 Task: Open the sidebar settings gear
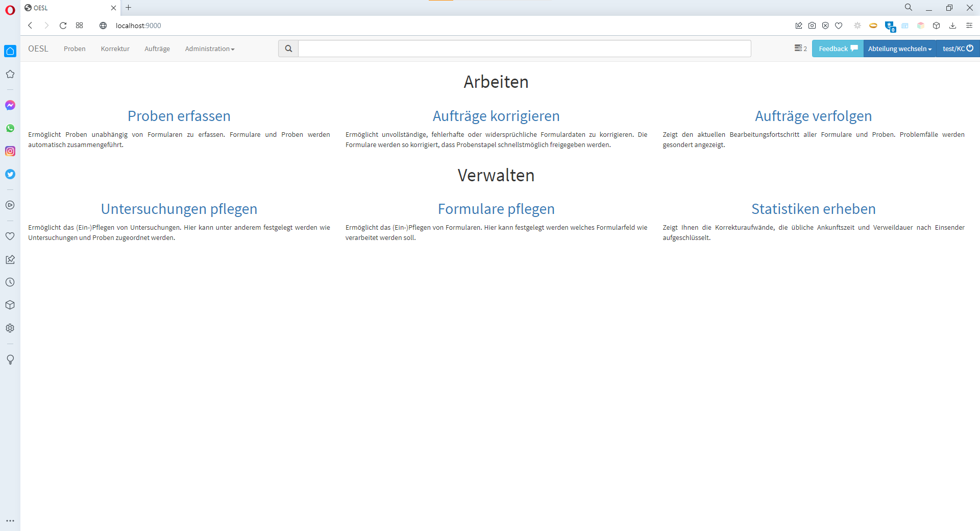coord(10,328)
